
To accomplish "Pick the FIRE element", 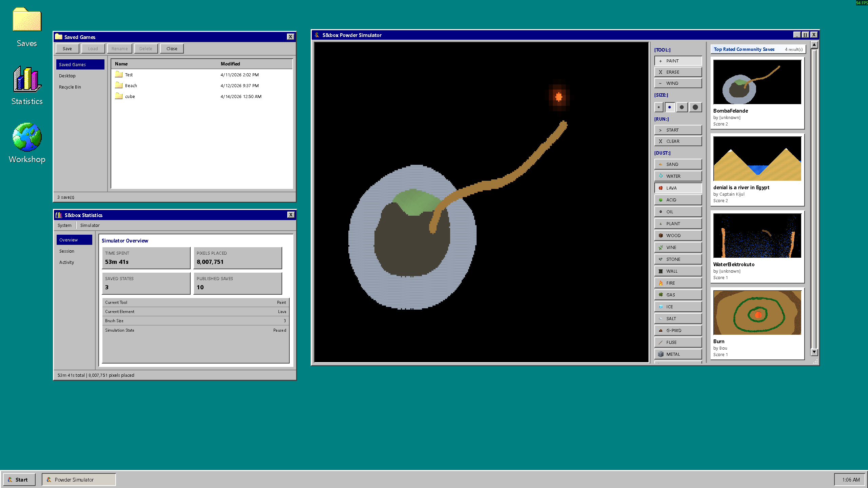I will pos(678,283).
